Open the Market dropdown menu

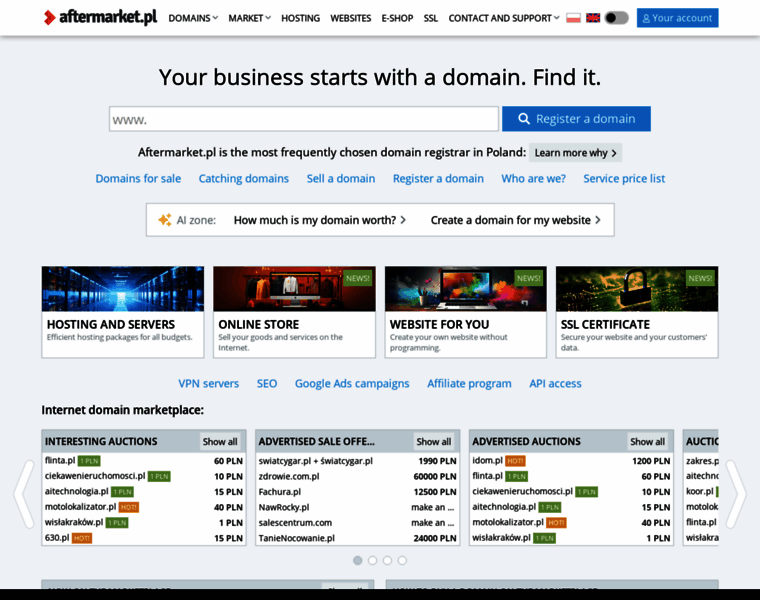(249, 18)
